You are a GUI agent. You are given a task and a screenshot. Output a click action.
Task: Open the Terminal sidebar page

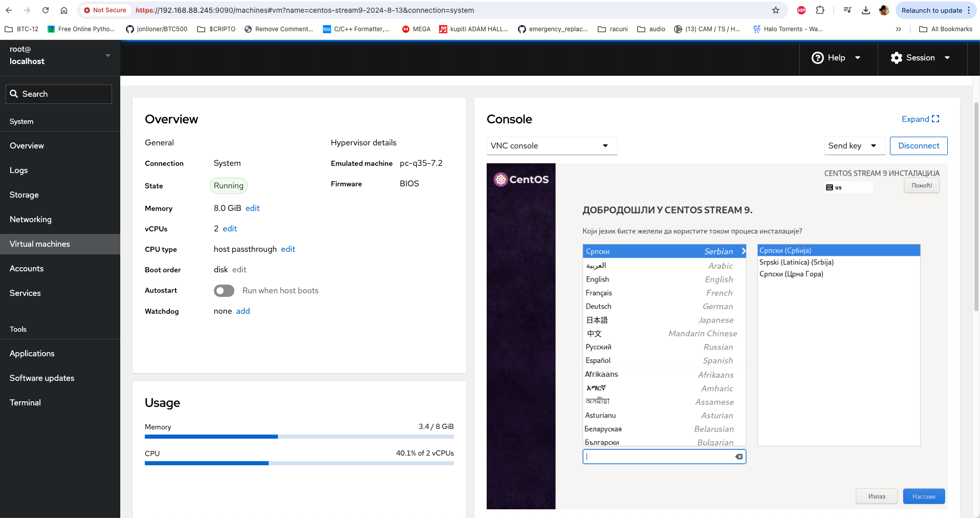[60, 403]
